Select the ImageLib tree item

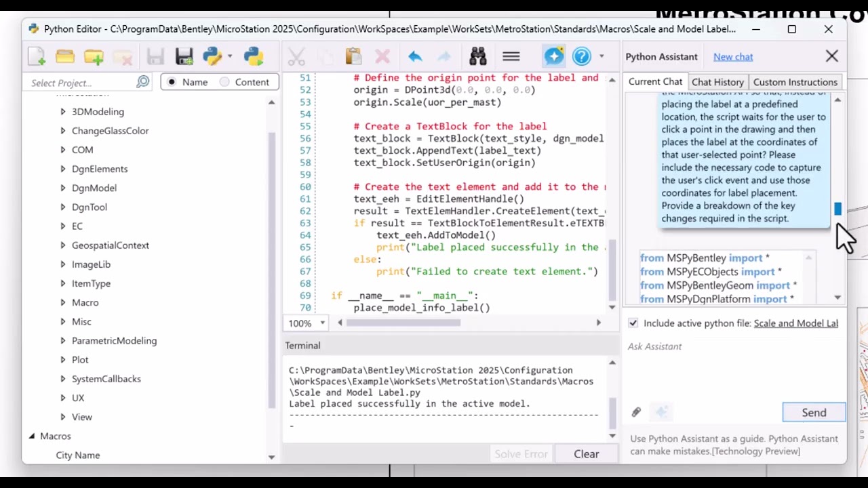91,264
